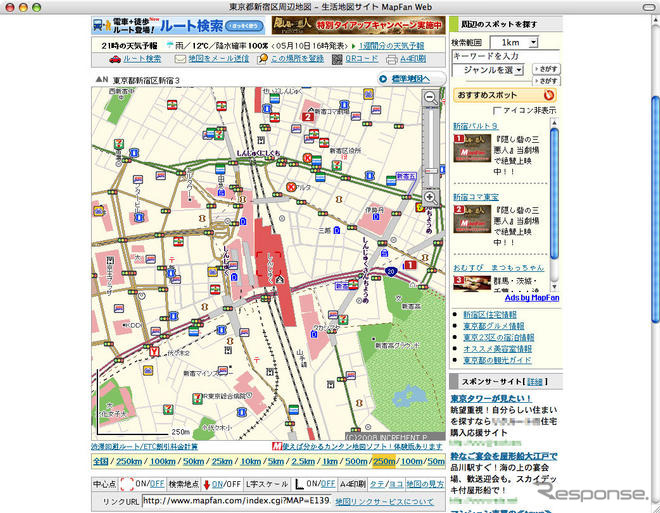The image size is (660, 513).
Task: Click the red car route search icon
Action: pyautogui.click(x=114, y=59)
